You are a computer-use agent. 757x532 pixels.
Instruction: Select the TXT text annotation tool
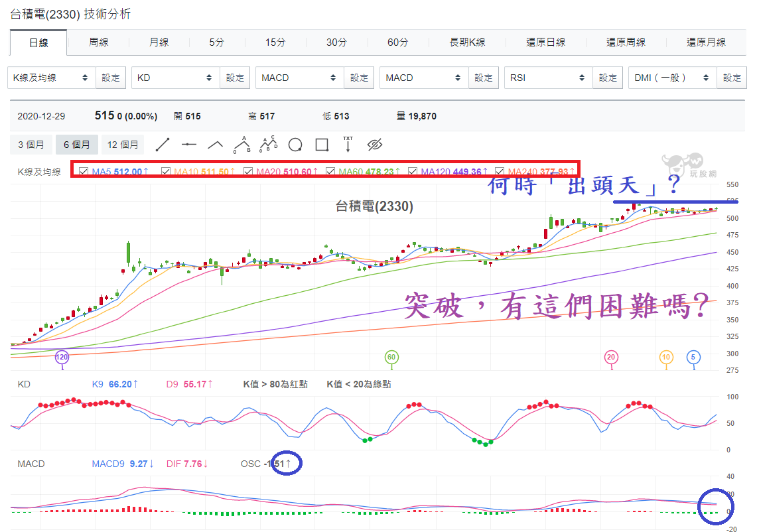point(348,145)
